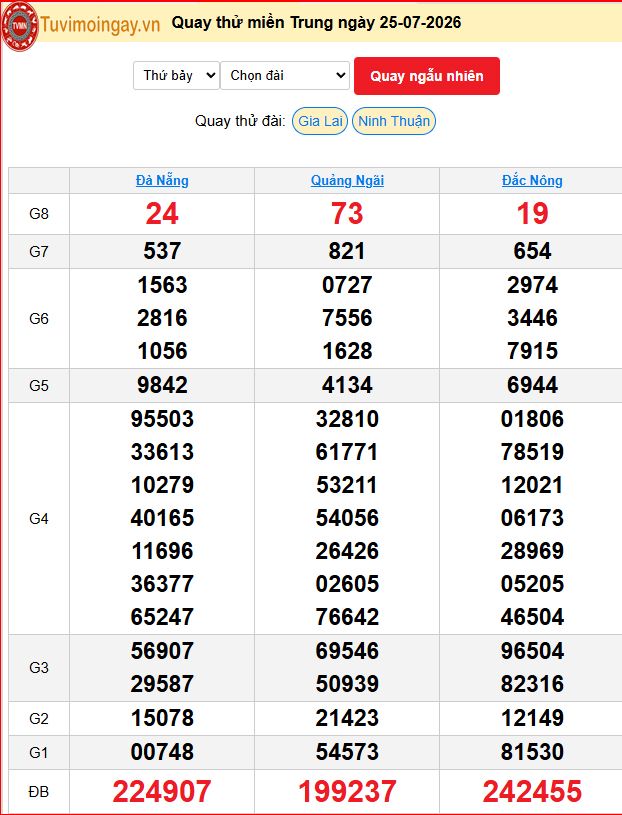Open the Quảng Ngãi column link
This screenshot has height=815, width=622.
pos(347,180)
